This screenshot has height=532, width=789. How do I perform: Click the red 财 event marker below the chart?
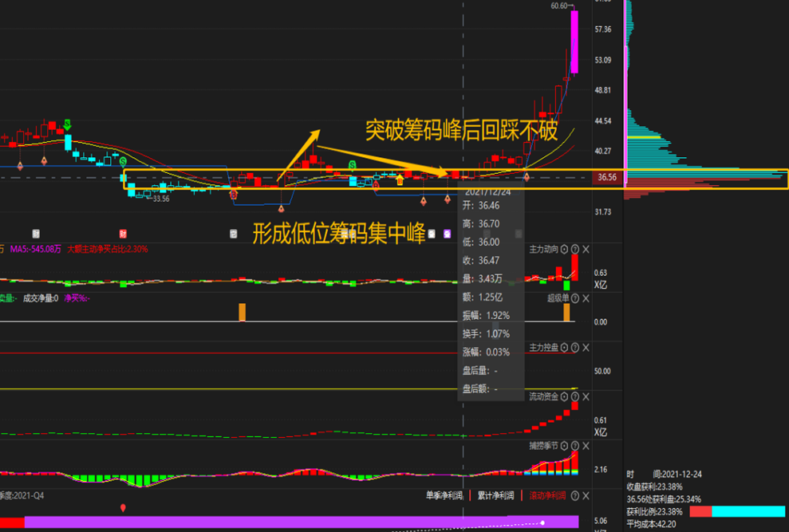(x=123, y=234)
